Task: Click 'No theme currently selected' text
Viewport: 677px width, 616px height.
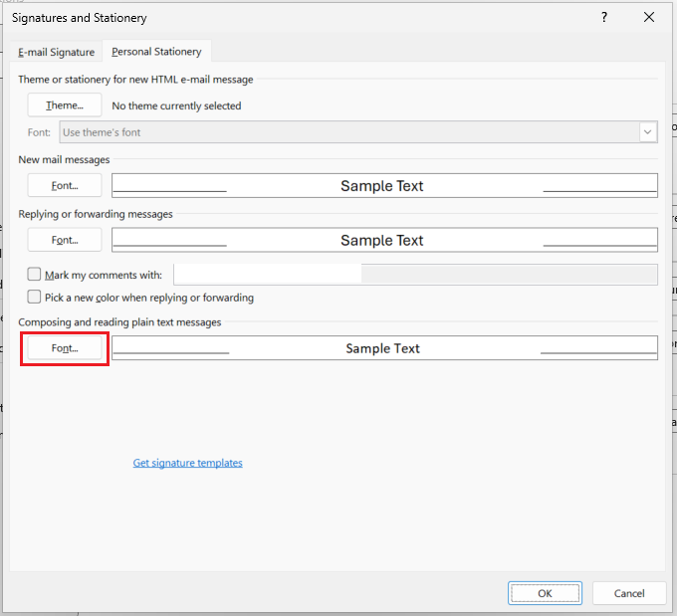Action: [176, 105]
